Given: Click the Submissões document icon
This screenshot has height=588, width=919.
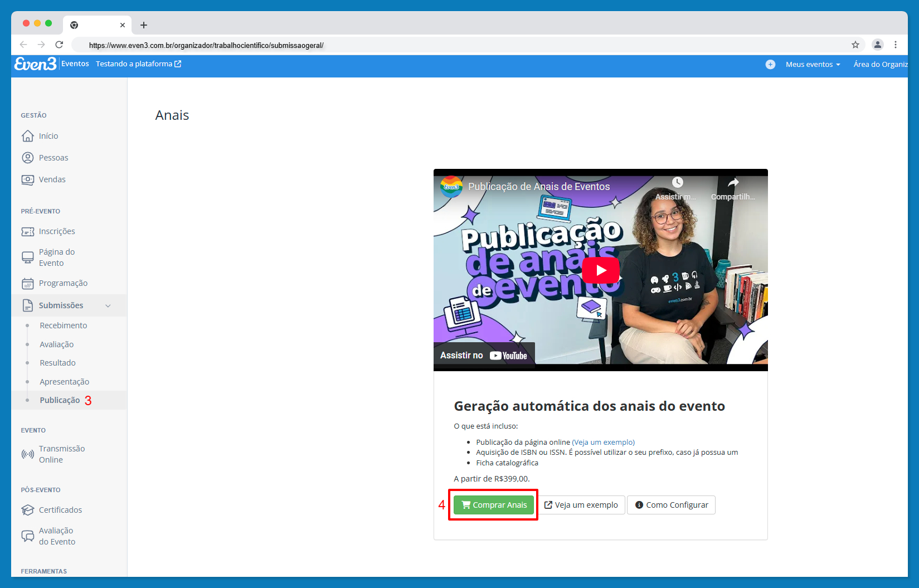Looking at the screenshot, I should pyautogui.click(x=28, y=305).
